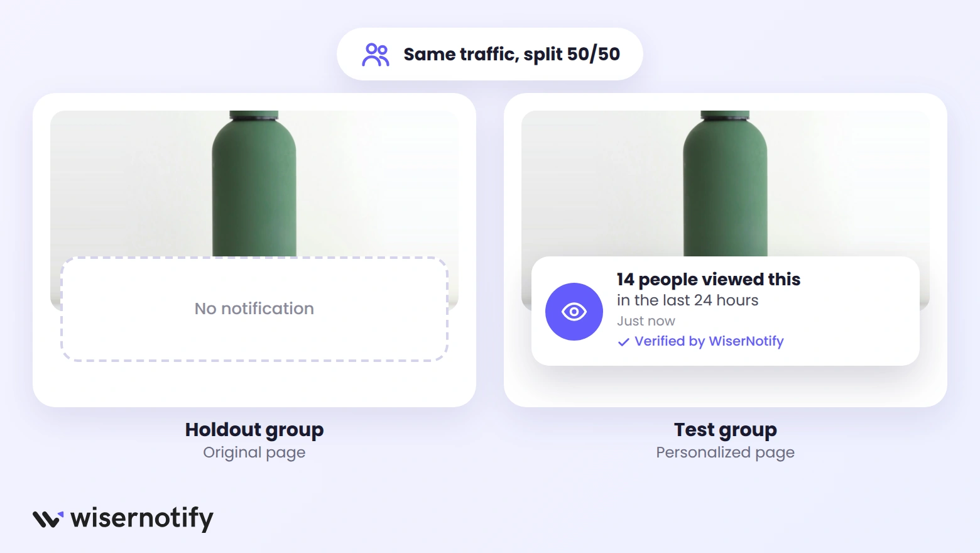Click the WiserNotify logo mark
The image size is (980, 553).
pos(48,519)
